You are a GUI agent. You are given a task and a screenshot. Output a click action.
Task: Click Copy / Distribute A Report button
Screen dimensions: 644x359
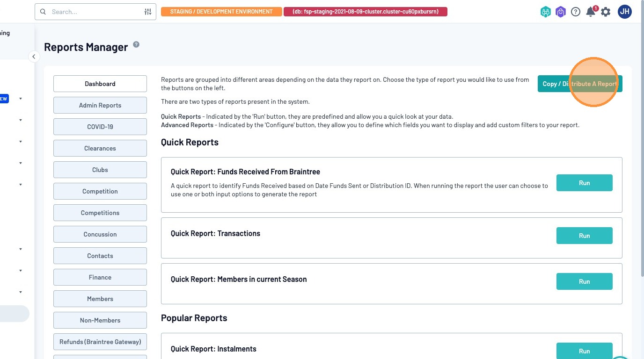[x=579, y=84]
